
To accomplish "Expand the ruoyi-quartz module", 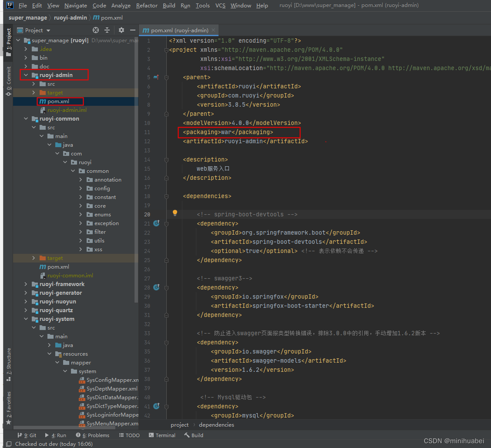I will (26, 310).
